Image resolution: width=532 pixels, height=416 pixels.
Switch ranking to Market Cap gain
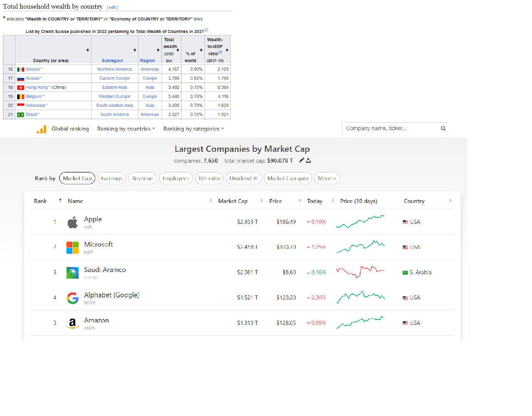(x=288, y=178)
